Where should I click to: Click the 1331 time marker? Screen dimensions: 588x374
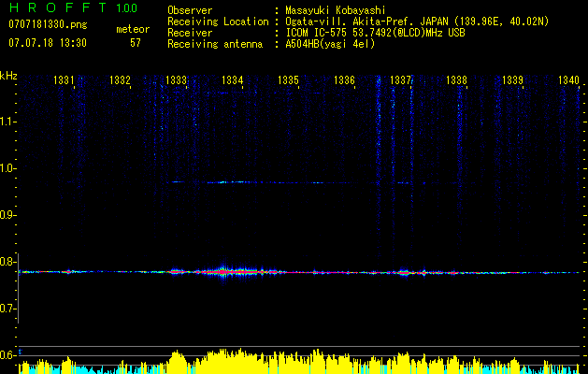[65, 79]
